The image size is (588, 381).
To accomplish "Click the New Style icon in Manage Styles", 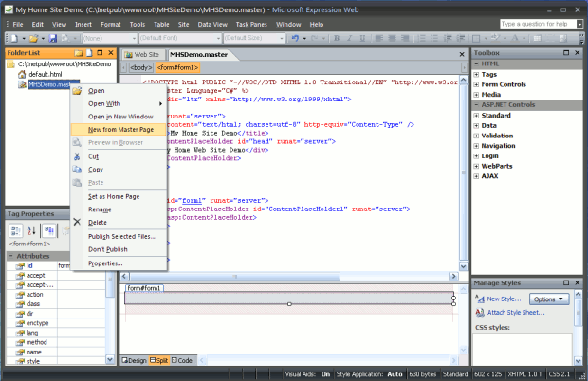I will [x=480, y=299].
